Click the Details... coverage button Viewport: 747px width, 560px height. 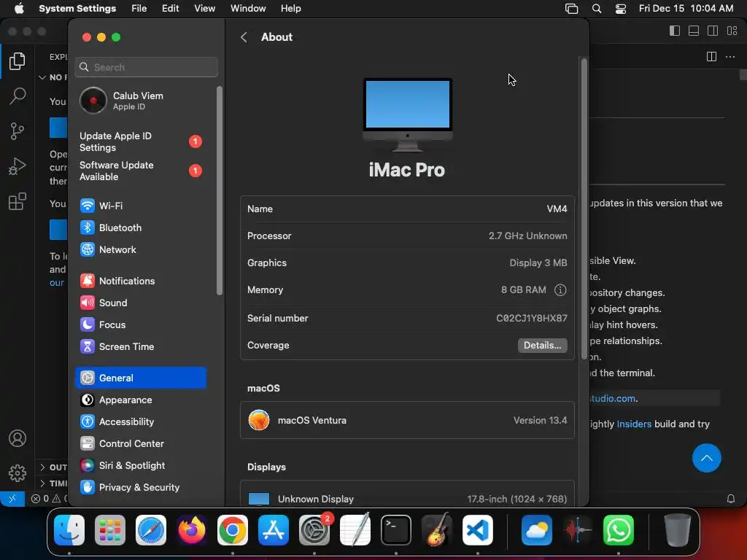[542, 345]
